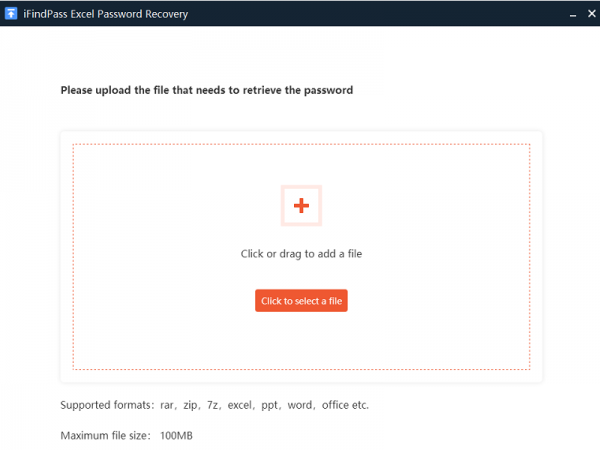Minimize the iFindPass window
Viewport: 600px width, 450px height.
[573, 15]
